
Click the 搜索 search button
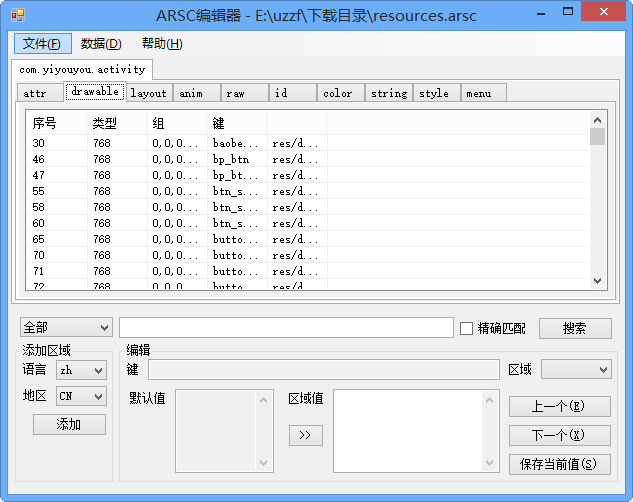pyautogui.click(x=575, y=328)
